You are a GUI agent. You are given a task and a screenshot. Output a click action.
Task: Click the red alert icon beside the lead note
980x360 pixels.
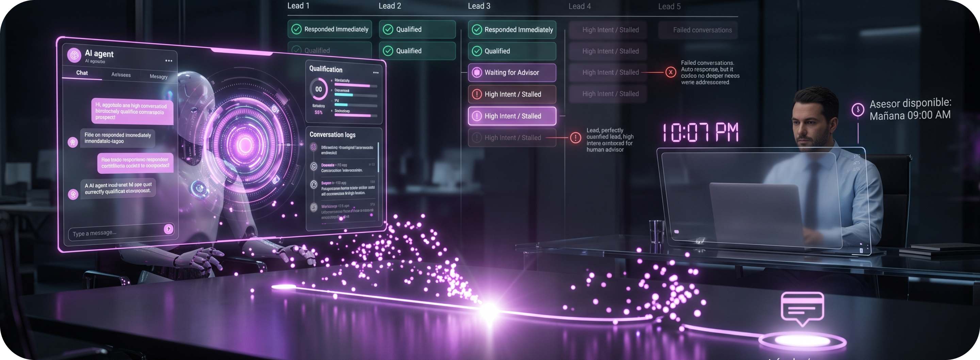pyautogui.click(x=576, y=138)
